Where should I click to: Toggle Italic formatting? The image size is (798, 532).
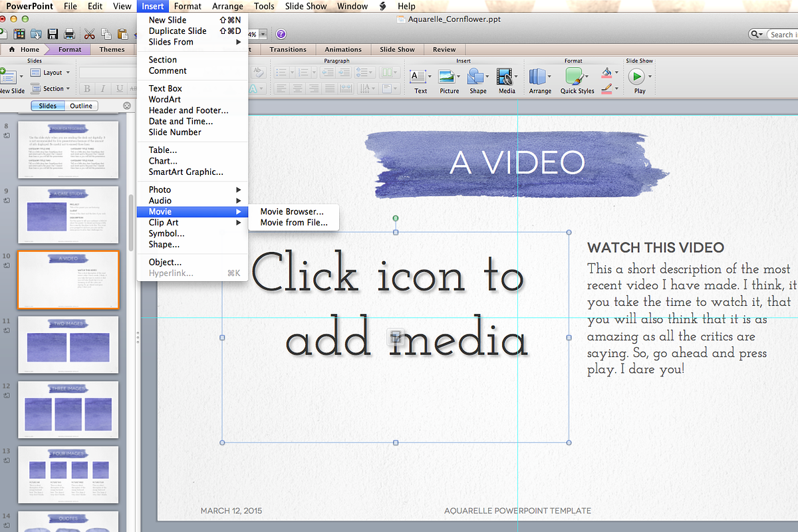tap(103, 88)
